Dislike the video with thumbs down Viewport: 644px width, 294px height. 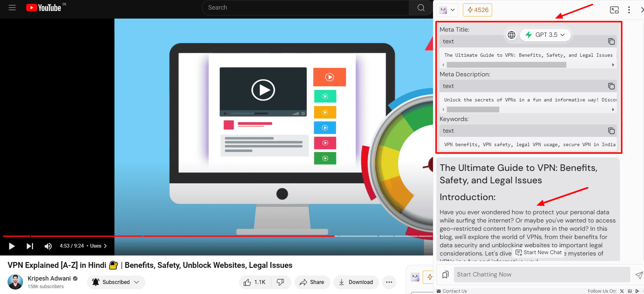click(281, 282)
